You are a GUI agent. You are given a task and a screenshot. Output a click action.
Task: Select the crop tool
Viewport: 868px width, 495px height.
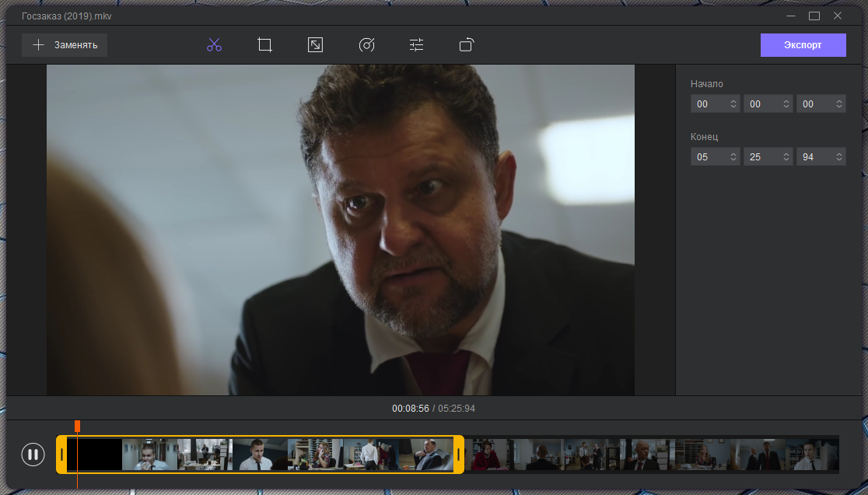264,45
